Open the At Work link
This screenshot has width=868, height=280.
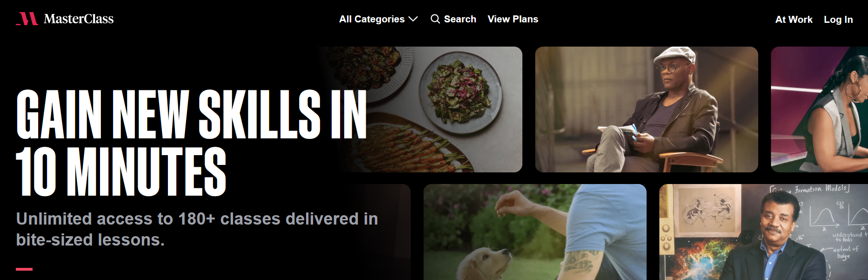tap(794, 20)
